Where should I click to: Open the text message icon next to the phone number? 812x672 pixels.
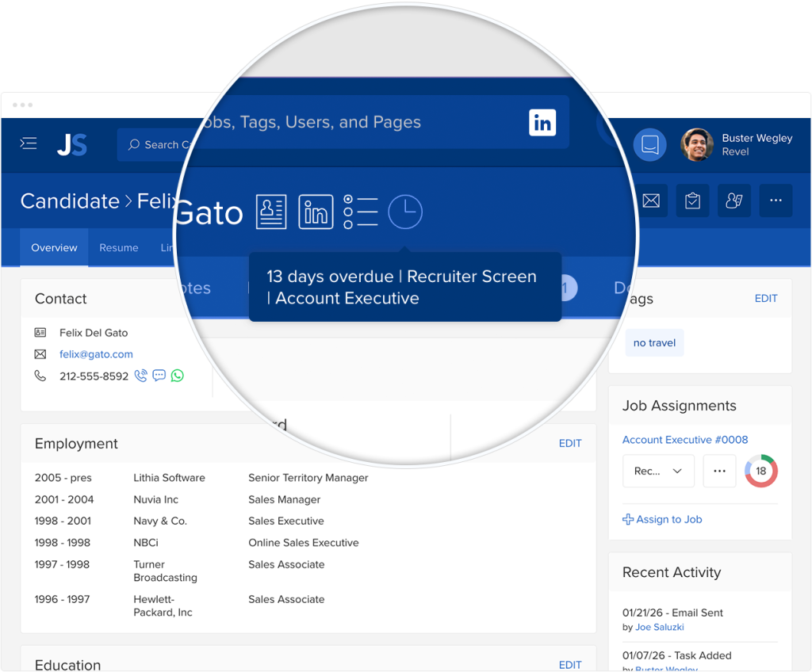click(x=159, y=375)
